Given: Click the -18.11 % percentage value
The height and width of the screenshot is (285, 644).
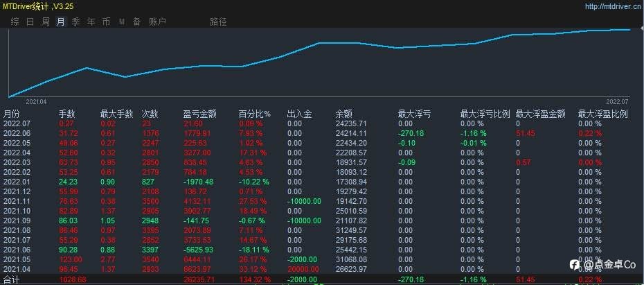Looking at the screenshot, I should 254,250.
